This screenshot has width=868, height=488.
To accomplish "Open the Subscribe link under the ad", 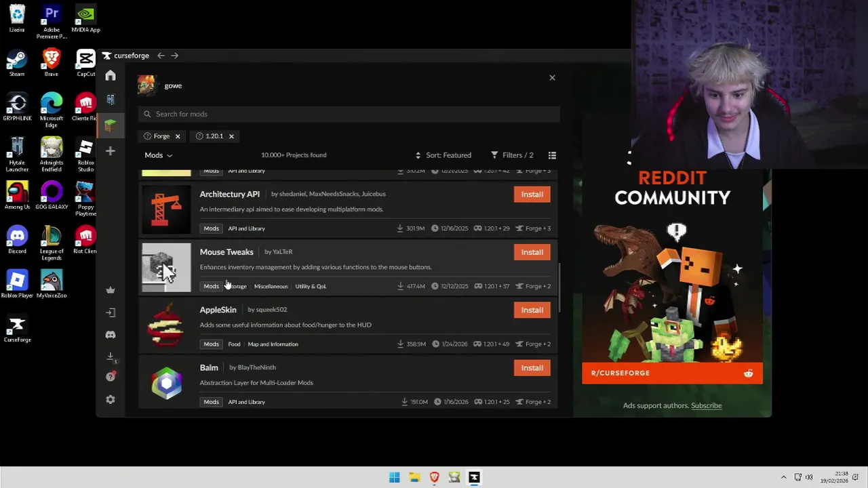I will [x=706, y=405].
